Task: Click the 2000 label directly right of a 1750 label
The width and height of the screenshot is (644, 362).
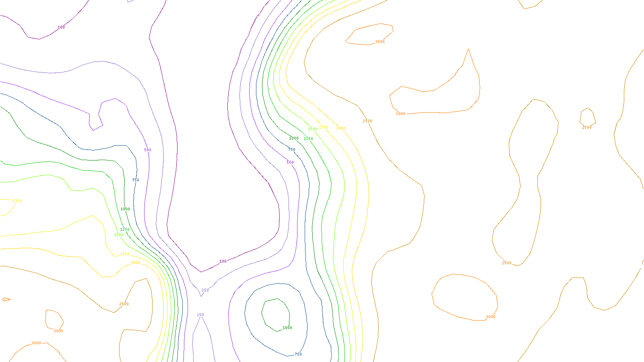Action: 341,128
